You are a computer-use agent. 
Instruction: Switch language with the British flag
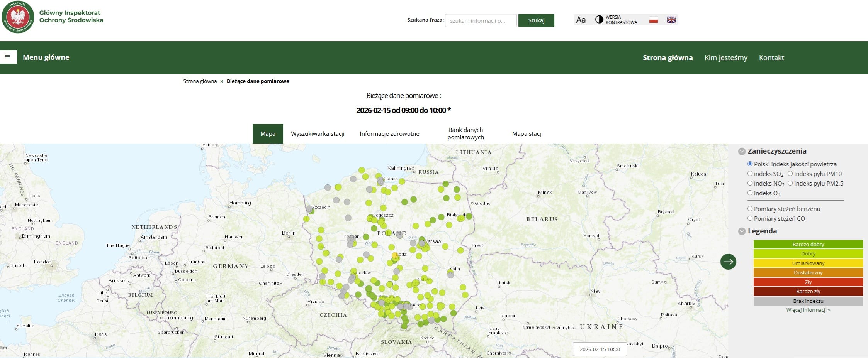pos(671,20)
